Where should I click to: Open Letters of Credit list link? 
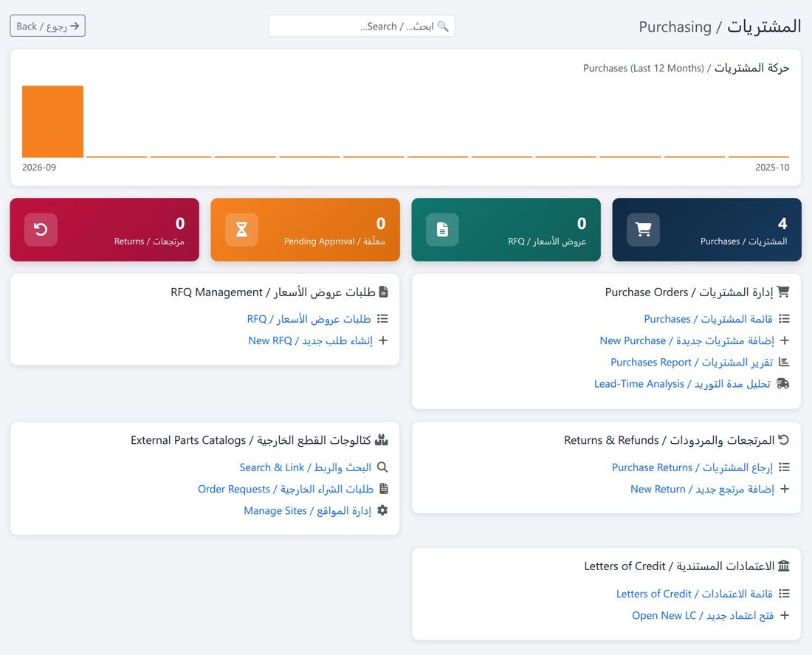click(695, 594)
